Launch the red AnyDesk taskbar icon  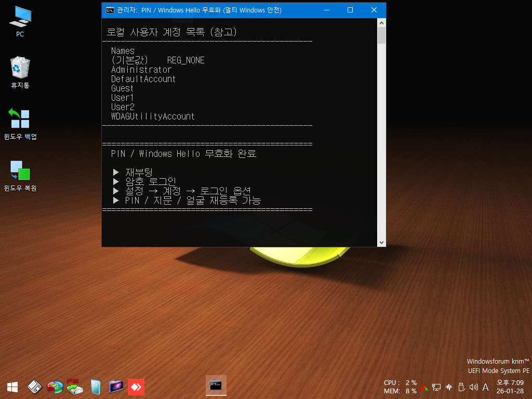tap(136, 387)
